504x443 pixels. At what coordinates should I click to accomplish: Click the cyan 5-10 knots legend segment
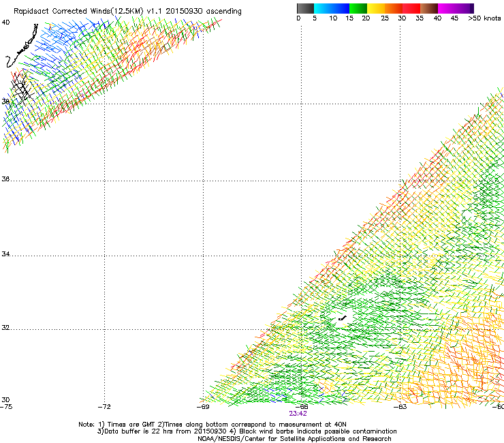[323, 8]
